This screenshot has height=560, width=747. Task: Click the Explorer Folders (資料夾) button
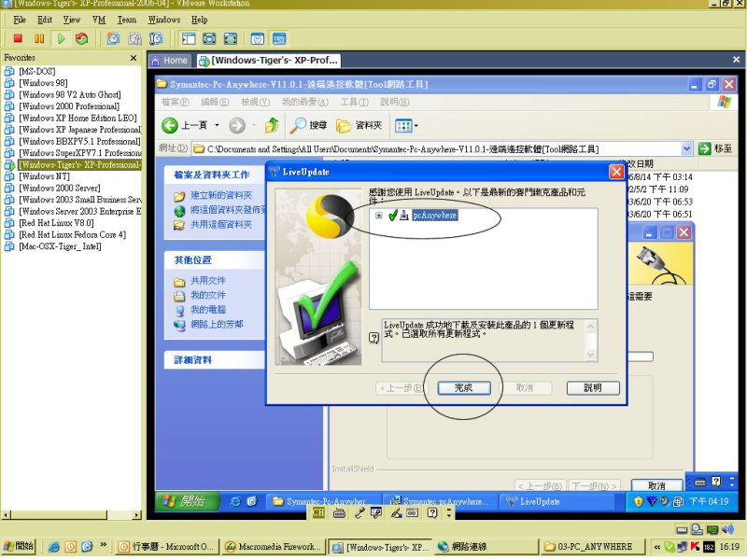click(x=359, y=125)
